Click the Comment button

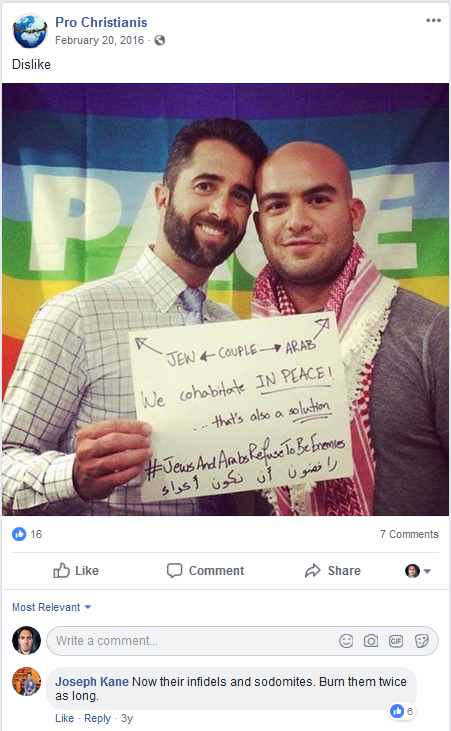[x=206, y=571]
